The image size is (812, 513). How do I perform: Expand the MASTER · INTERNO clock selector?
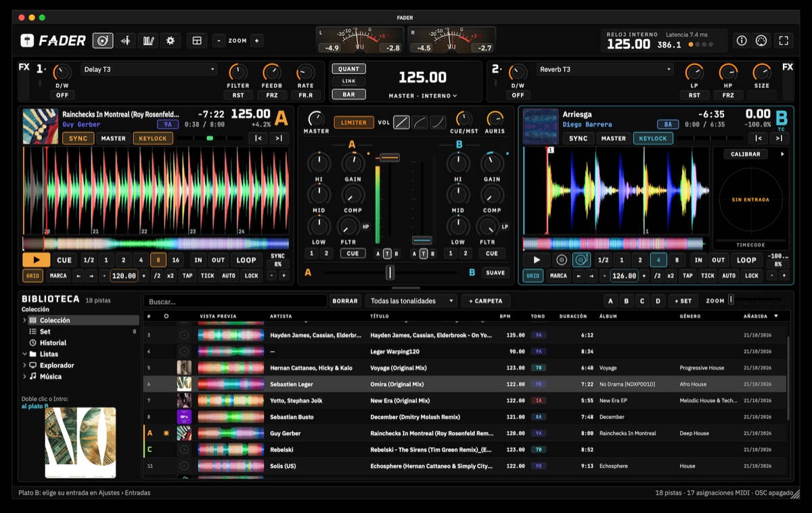click(x=423, y=96)
